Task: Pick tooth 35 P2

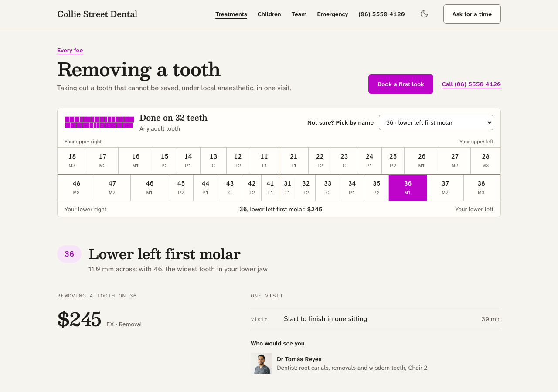Action: (377, 188)
